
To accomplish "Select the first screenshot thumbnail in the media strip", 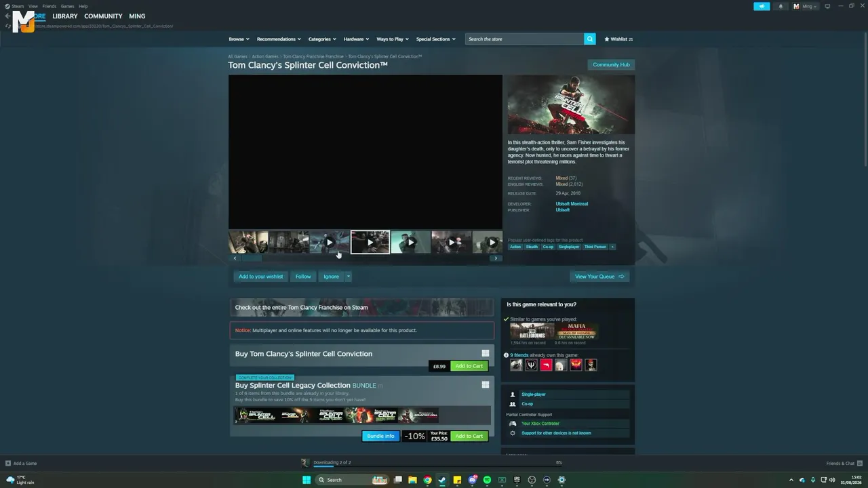I will click(x=248, y=242).
